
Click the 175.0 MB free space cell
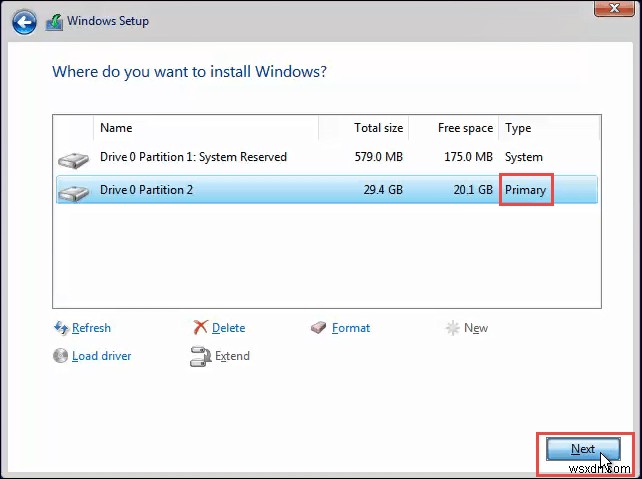click(x=468, y=157)
